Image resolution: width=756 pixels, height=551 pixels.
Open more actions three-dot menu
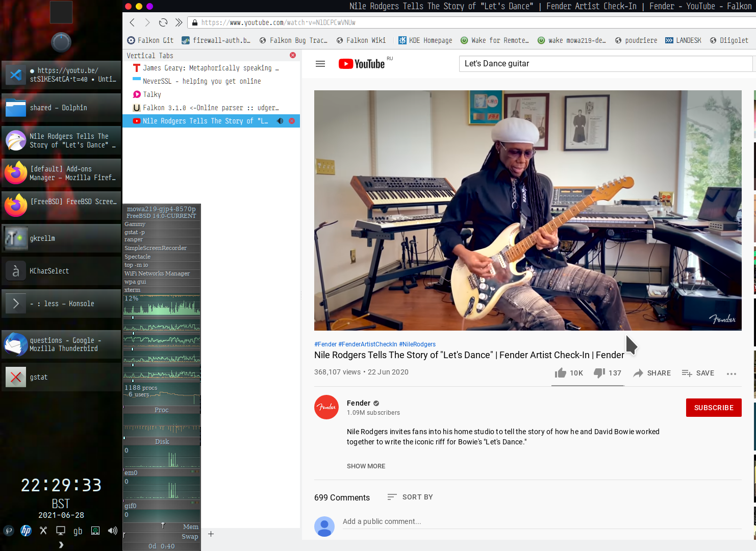[731, 373]
